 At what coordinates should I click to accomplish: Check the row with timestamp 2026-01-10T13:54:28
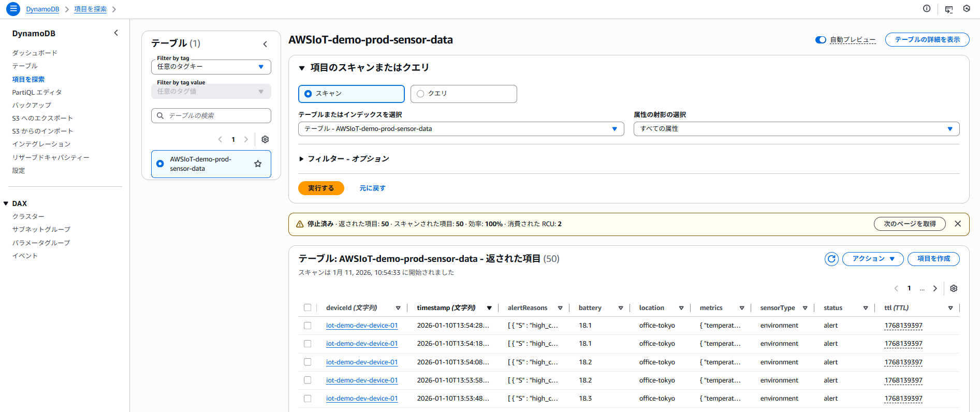(x=308, y=326)
